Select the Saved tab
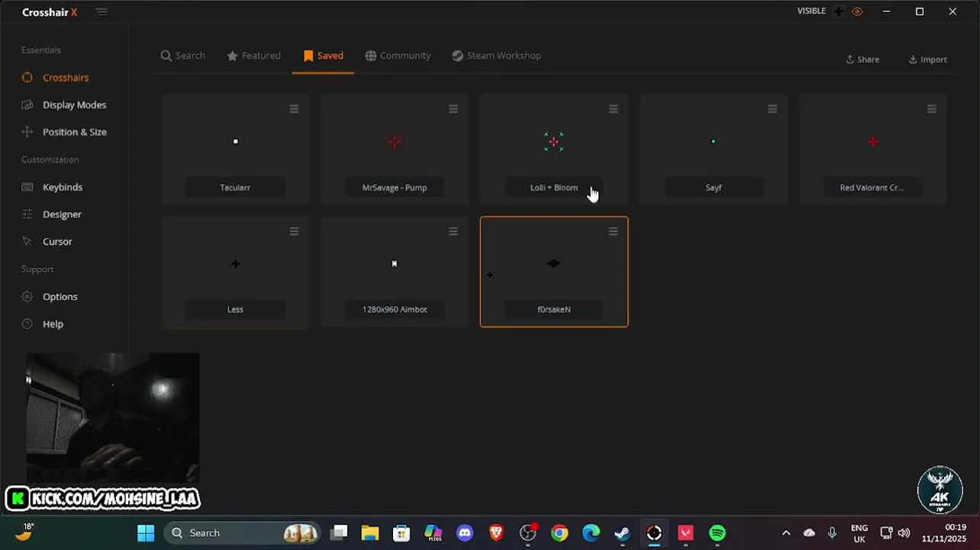The height and width of the screenshot is (550, 980). coord(323,56)
